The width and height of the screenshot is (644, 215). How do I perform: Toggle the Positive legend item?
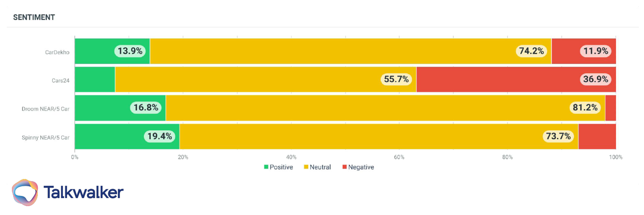278,167
